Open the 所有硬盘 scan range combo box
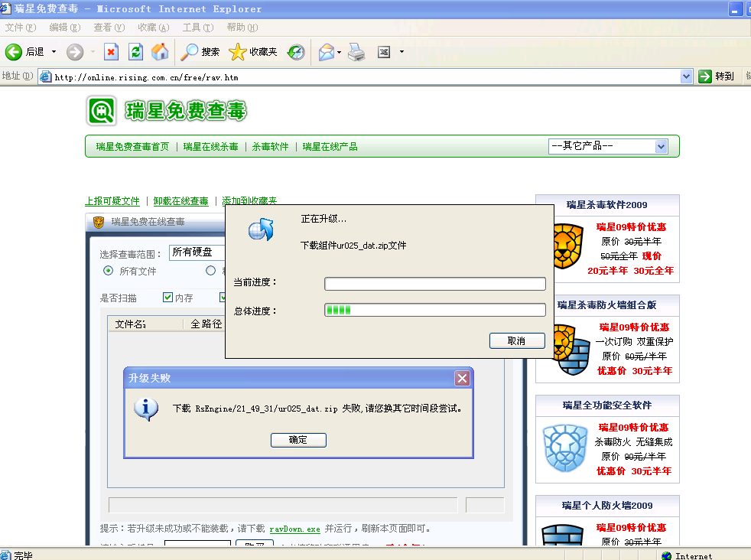Image resolution: width=751 pixels, height=560 pixels. (x=197, y=252)
